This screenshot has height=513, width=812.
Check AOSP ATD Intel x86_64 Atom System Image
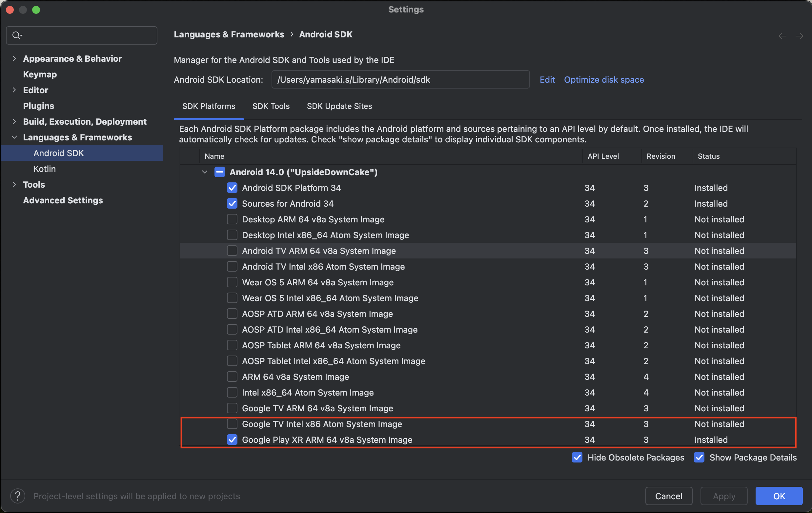point(232,329)
